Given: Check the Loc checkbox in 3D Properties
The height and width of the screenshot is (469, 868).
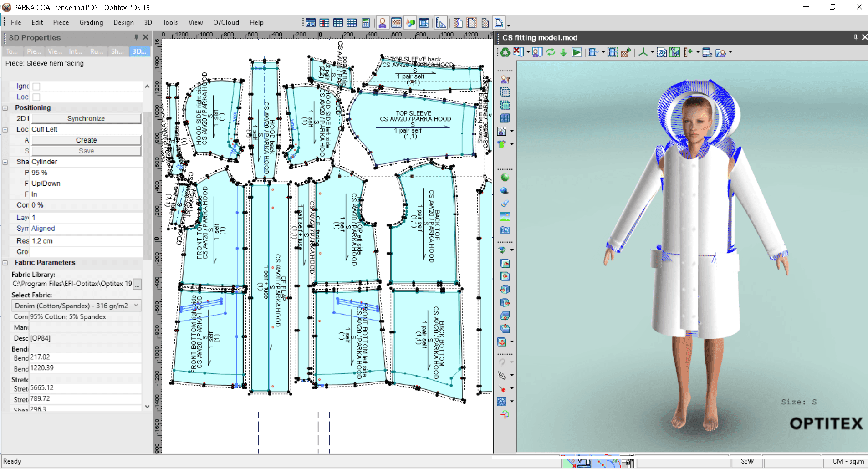Looking at the screenshot, I should (36, 97).
